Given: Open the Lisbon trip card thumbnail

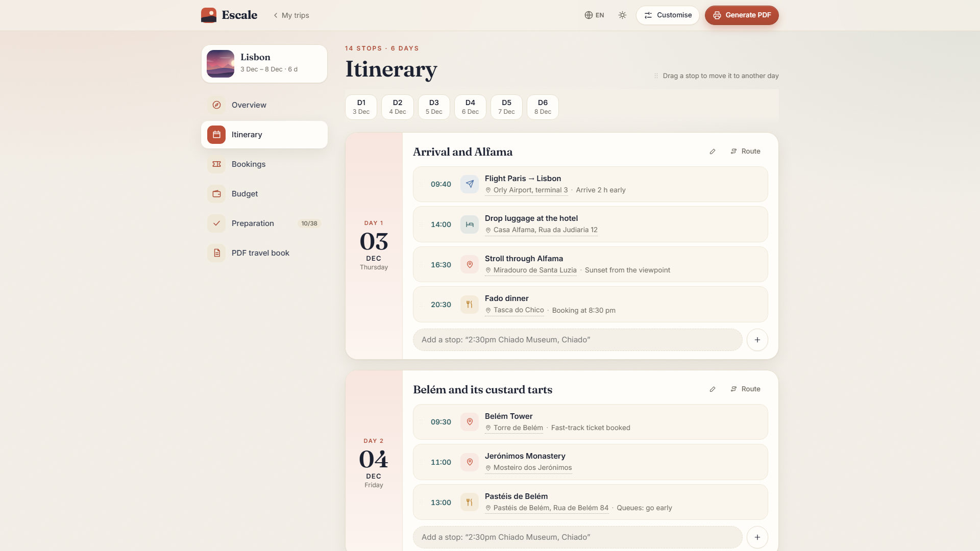Looking at the screenshot, I should click(220, 64).
